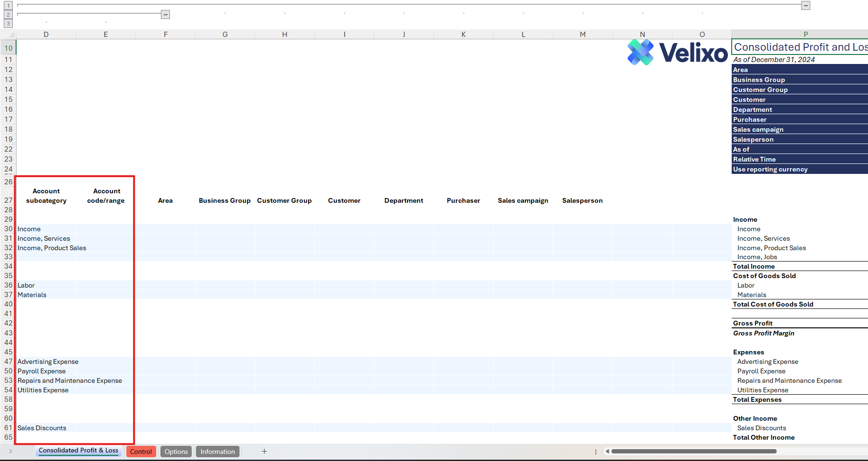868x461 pixels.
Task: Select row 30 header
Action: pyautogui.click(x=9, y=229)
